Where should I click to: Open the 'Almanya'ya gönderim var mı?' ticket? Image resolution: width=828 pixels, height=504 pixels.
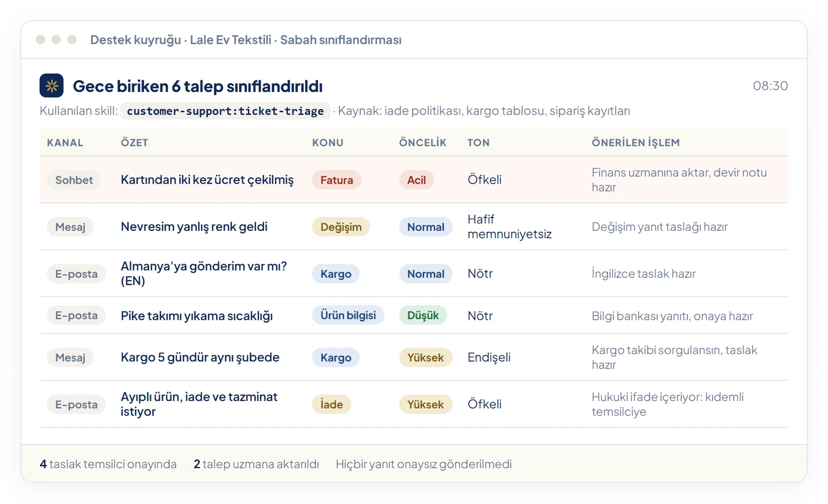[x=204, y=273]
